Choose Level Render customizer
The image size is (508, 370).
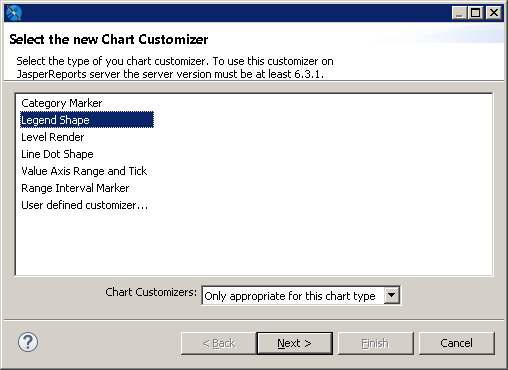[x=53, y=137]
